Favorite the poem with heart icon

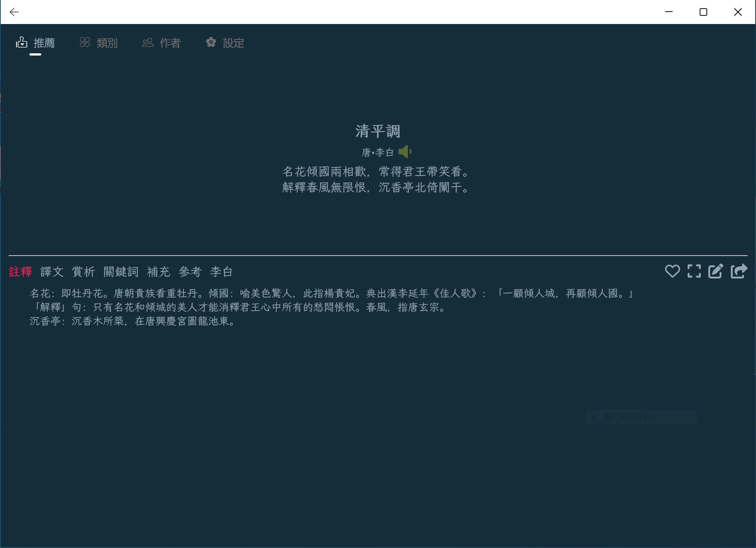click(x=672, y=271)
